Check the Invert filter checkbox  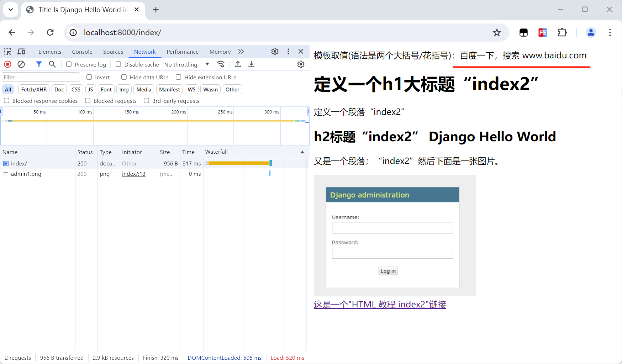click(x=89, y=77)
